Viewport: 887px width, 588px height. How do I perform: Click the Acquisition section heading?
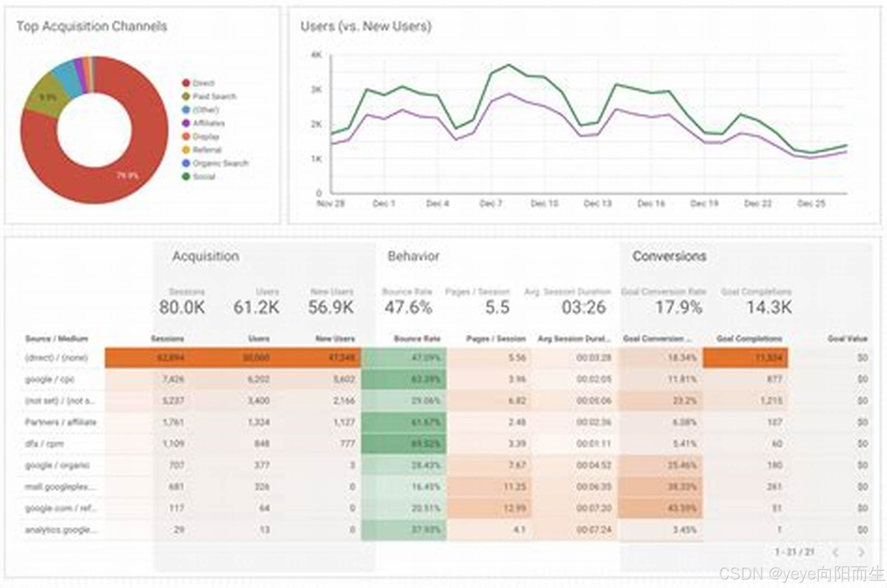click(206, 256)
